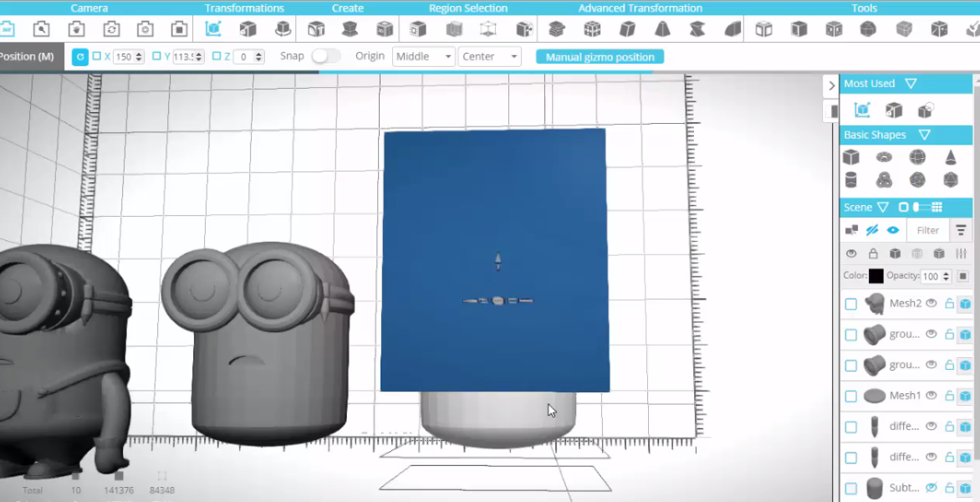Click Manual gizmo position button
This screenshot has height=502, width=980.
click(x=600, y=57)
